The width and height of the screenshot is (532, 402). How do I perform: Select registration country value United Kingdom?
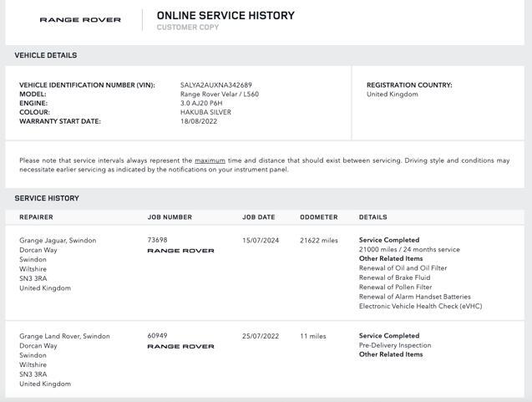[393, 94]
